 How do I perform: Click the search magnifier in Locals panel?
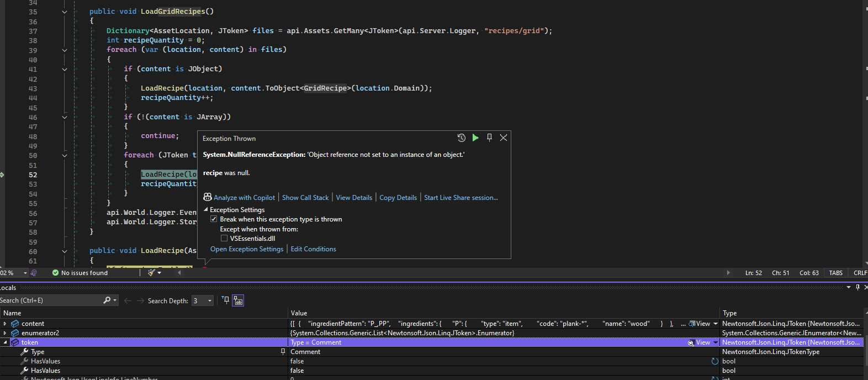(107, 300)
